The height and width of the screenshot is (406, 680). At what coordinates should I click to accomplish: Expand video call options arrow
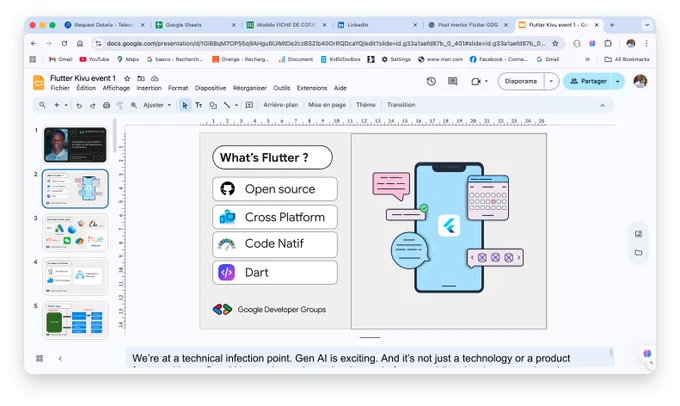[x=486, y=81]
